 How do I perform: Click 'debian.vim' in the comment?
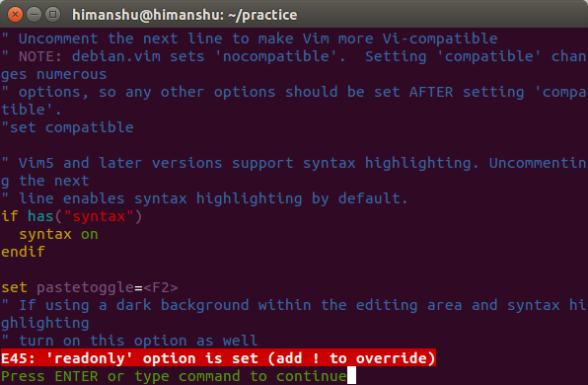(x=116, y=56)
